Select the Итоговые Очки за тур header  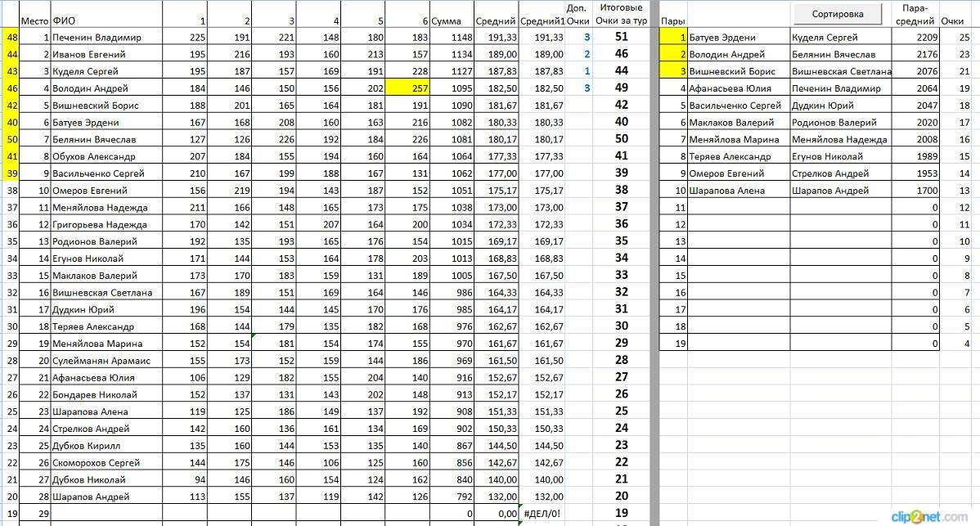click(621, 14)
